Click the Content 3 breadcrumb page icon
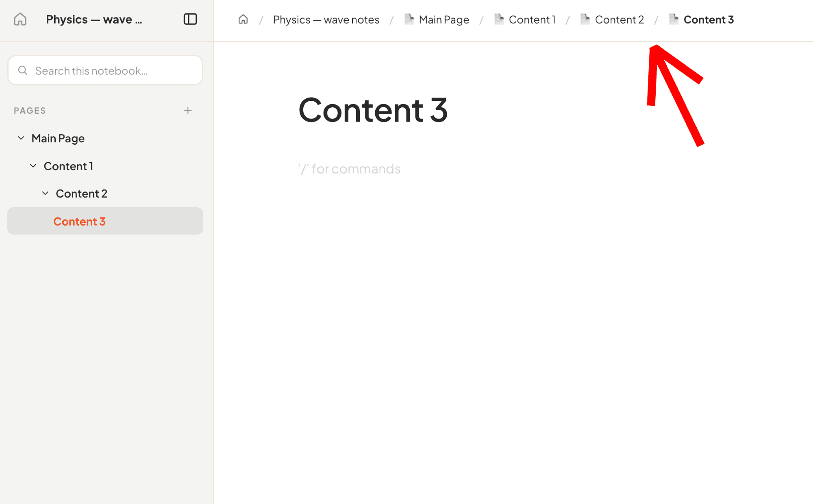The image size is (813, 504). (x=674, y=19)
